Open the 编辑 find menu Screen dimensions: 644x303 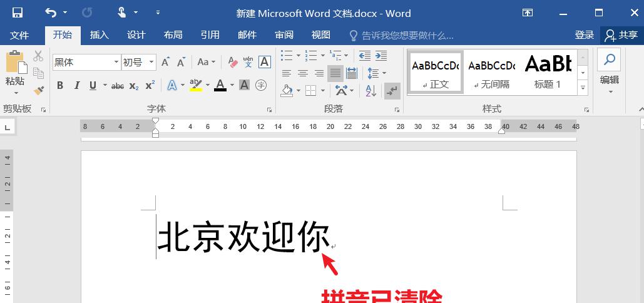click(x=610, y=72)
